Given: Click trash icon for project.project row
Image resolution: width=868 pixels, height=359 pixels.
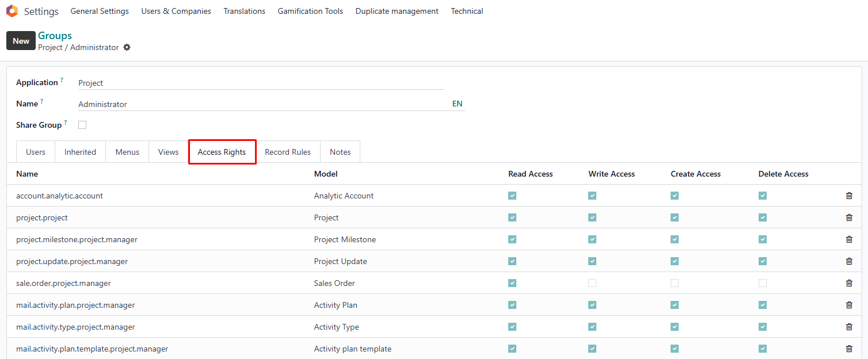Looking at the screenshot, I should 849,217.
